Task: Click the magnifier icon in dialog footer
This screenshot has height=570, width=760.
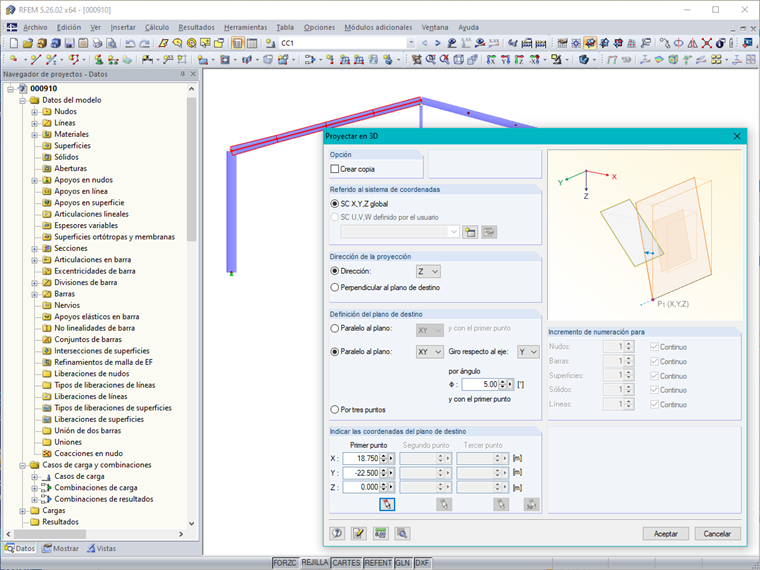Action: tap(402, 534)
